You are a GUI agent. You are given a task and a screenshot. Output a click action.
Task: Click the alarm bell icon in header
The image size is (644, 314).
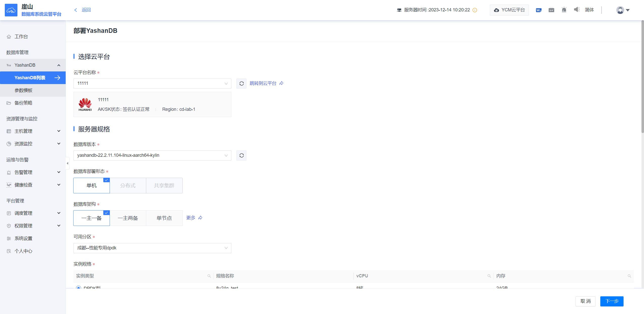pyautogui.click(x=564, y=10)
